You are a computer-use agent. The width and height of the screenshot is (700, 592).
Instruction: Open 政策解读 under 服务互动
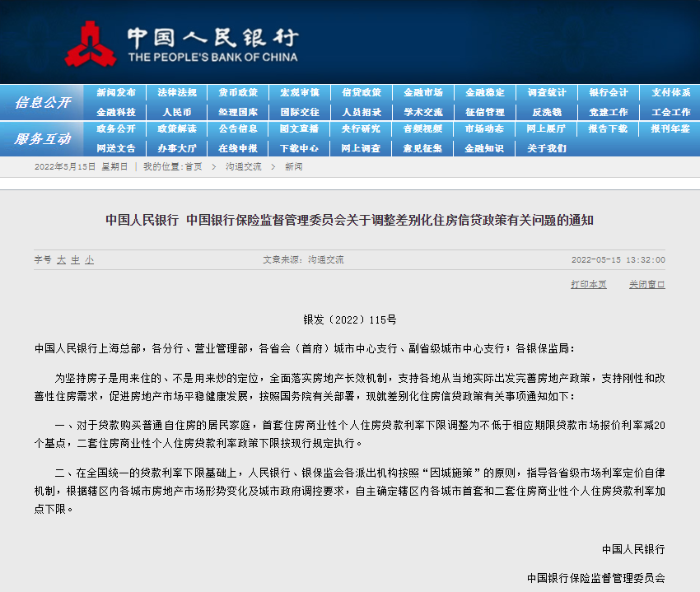click(177, 129)
